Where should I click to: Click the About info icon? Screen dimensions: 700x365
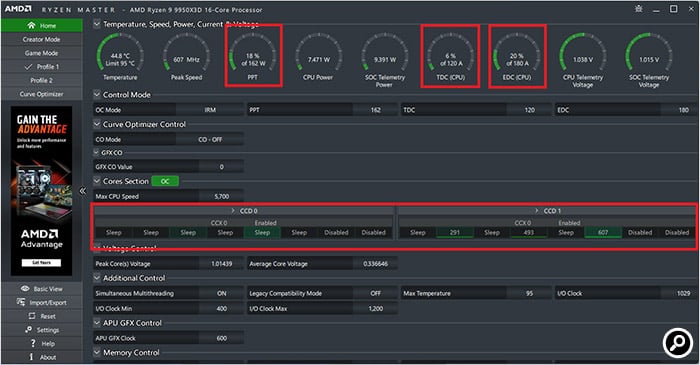click(31, 357)
